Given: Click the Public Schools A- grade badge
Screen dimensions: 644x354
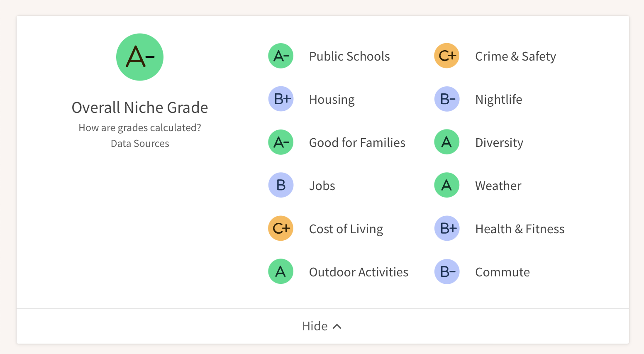Looking at the screenshot, I should click(x=281, y=56).
